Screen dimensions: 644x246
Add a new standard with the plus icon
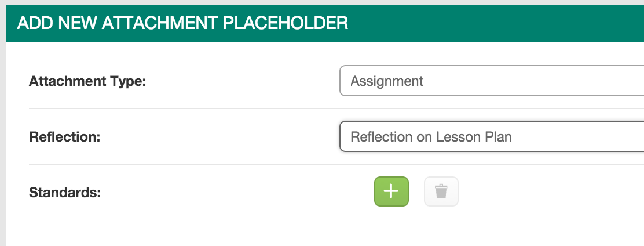pos(391,191)
